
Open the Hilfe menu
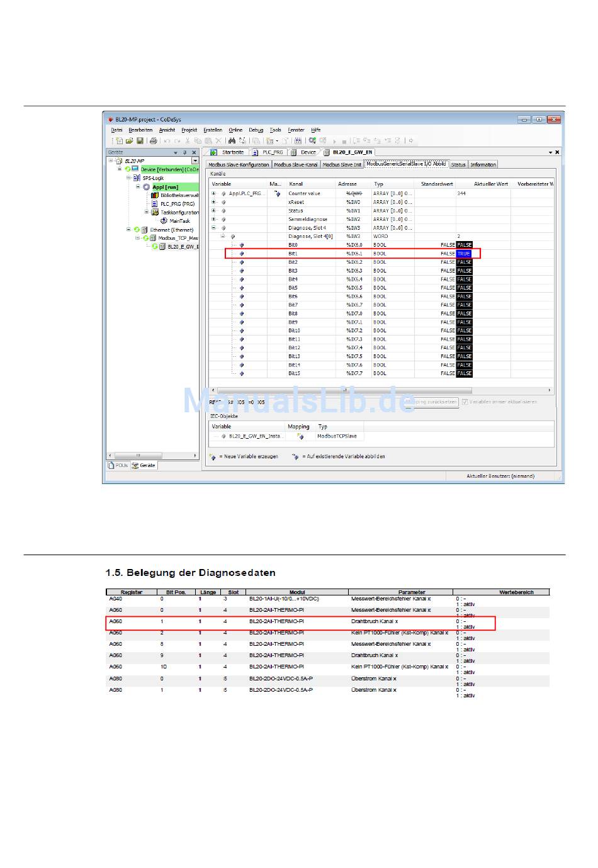316,130
